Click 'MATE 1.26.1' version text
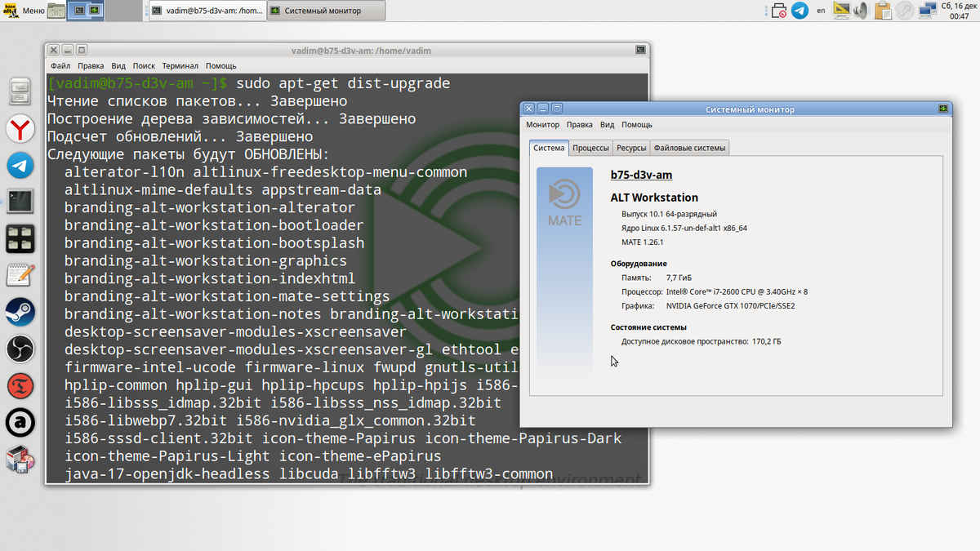 click(642, 242)
